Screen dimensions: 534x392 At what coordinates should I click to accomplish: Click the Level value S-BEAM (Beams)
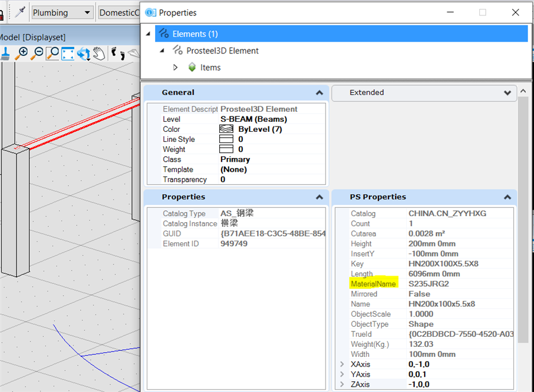(254, 119)
